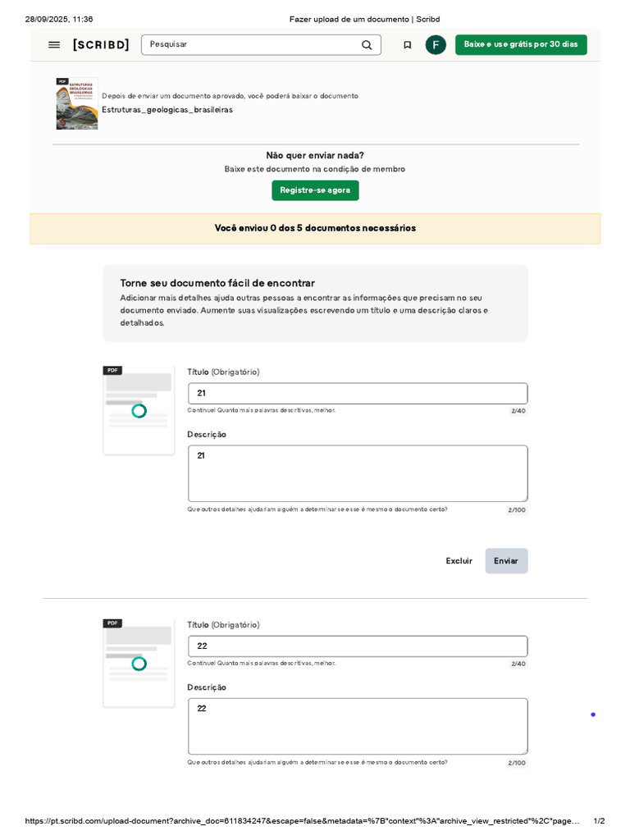Click the search magnifier icon
This screenshot has width=630, height=840.
pos(367,45)
